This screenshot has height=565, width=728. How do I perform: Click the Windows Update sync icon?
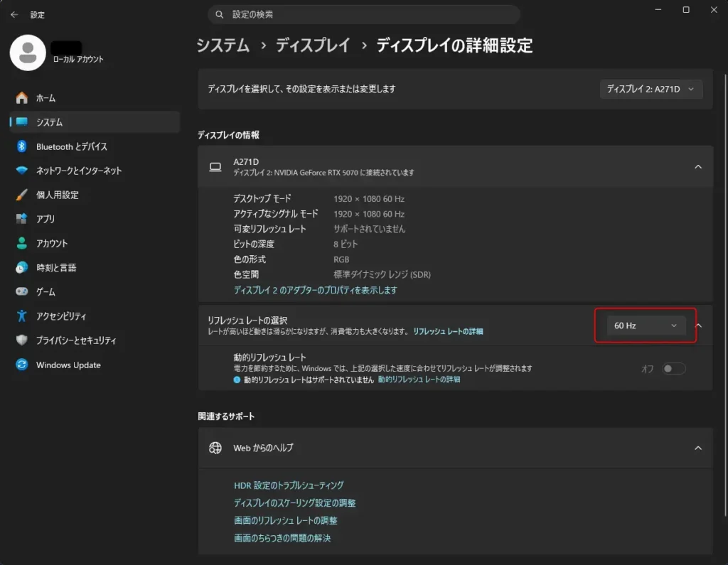(x=21, y=365)
